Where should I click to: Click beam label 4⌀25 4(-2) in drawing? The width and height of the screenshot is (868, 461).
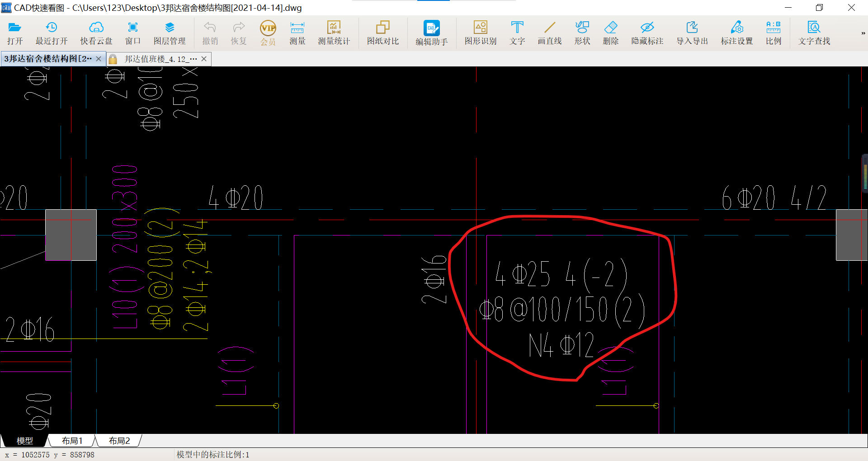[561, 274]
